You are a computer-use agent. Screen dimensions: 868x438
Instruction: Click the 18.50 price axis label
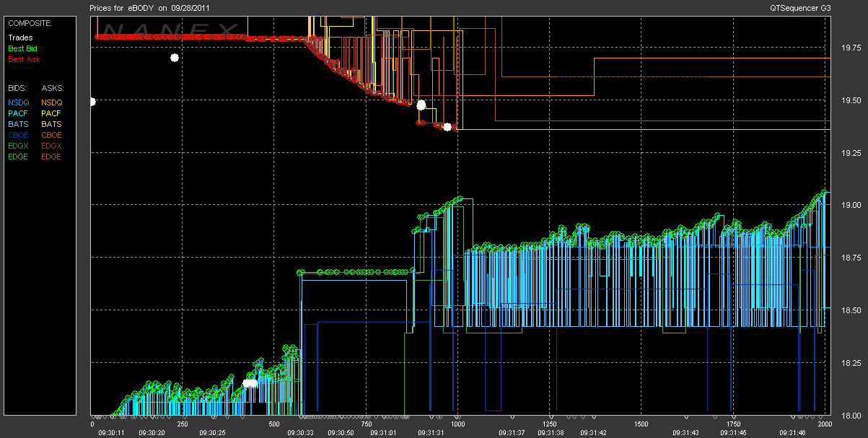(851, 310)
